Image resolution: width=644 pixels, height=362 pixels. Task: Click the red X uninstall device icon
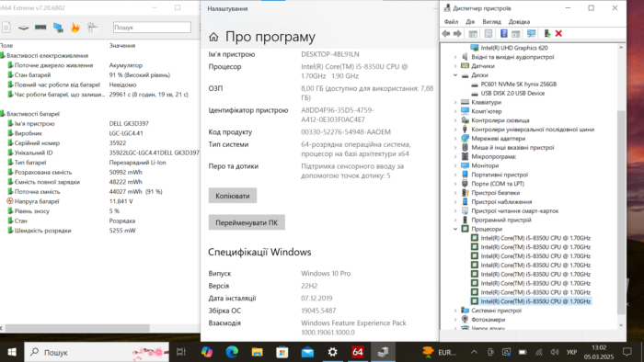558,34
